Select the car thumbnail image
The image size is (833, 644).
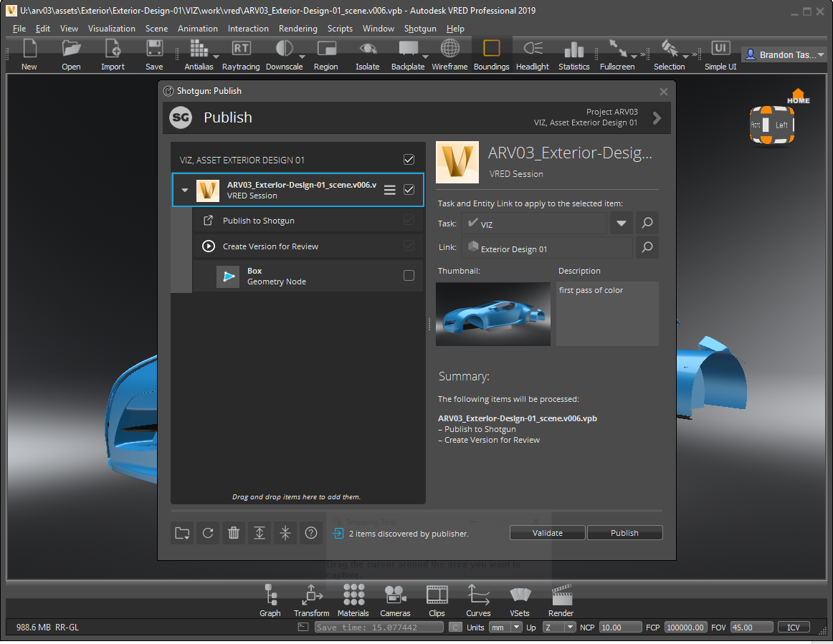(x=492, y=314)
